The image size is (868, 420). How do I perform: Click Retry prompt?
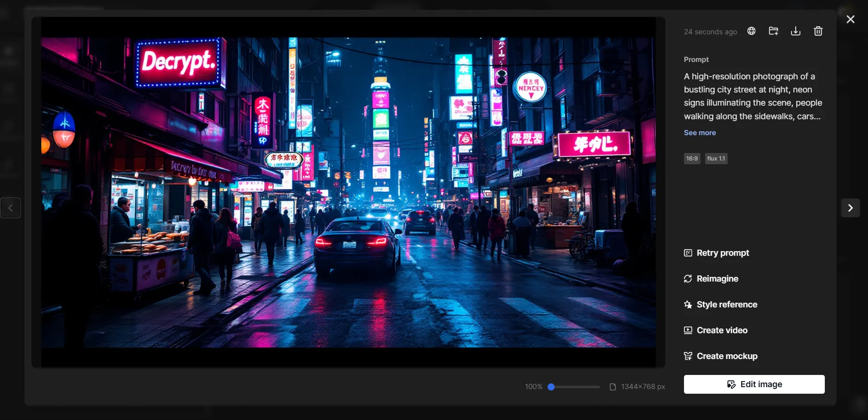pyautogui.click(x=722, y=253)
